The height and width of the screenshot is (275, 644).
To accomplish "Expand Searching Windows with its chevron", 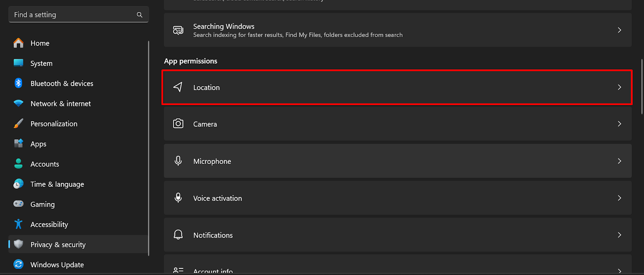I will (x=619, y=30).
